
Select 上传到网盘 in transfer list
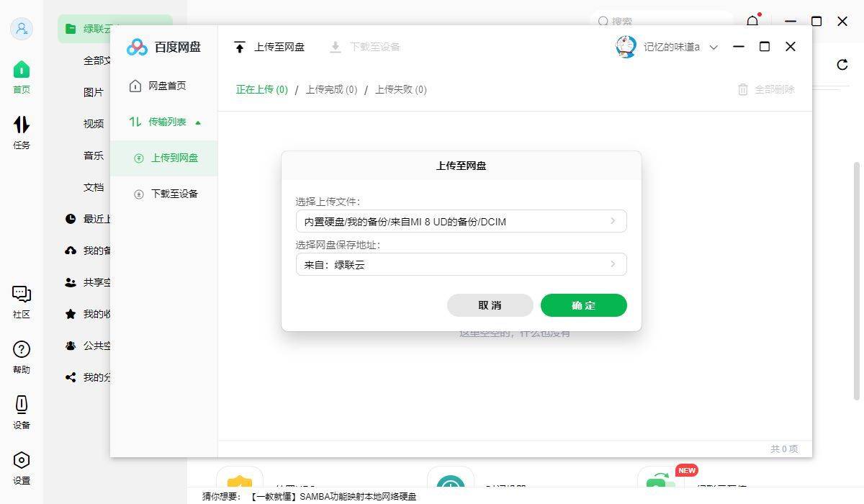click(163, 158)
